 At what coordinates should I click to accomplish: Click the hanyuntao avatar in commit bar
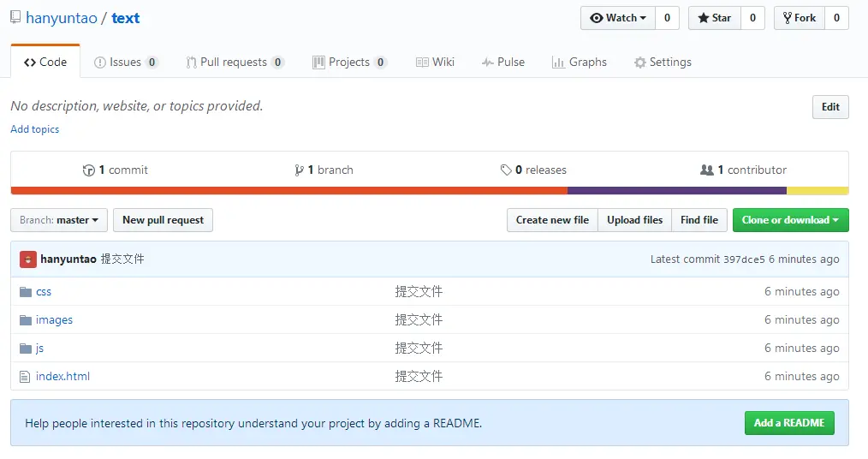tap(28, 259)
